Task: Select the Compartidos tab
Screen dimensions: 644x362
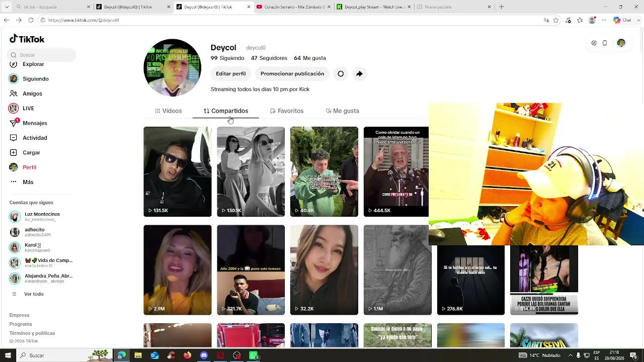Action: point(226,111)
